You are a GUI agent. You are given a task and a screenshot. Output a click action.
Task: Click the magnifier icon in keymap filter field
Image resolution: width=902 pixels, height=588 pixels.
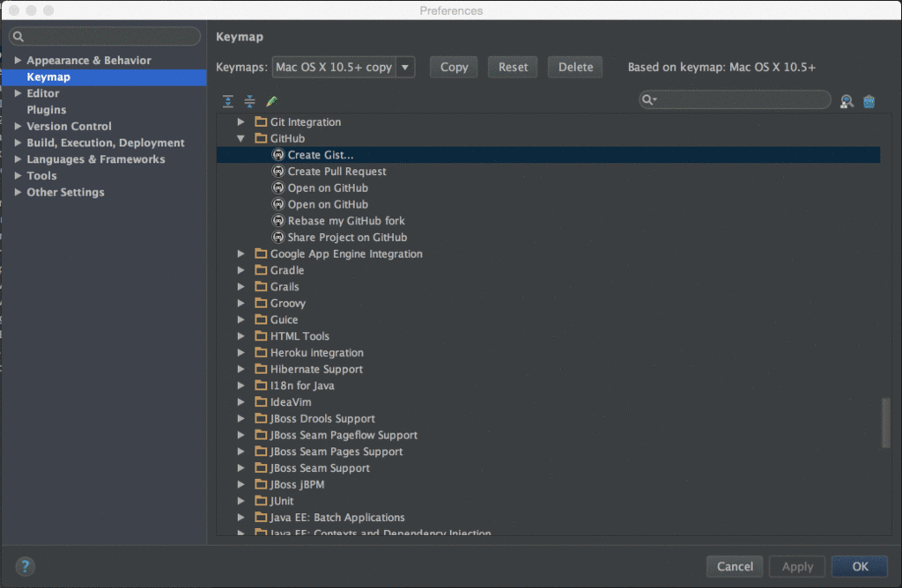pos(648,100)
